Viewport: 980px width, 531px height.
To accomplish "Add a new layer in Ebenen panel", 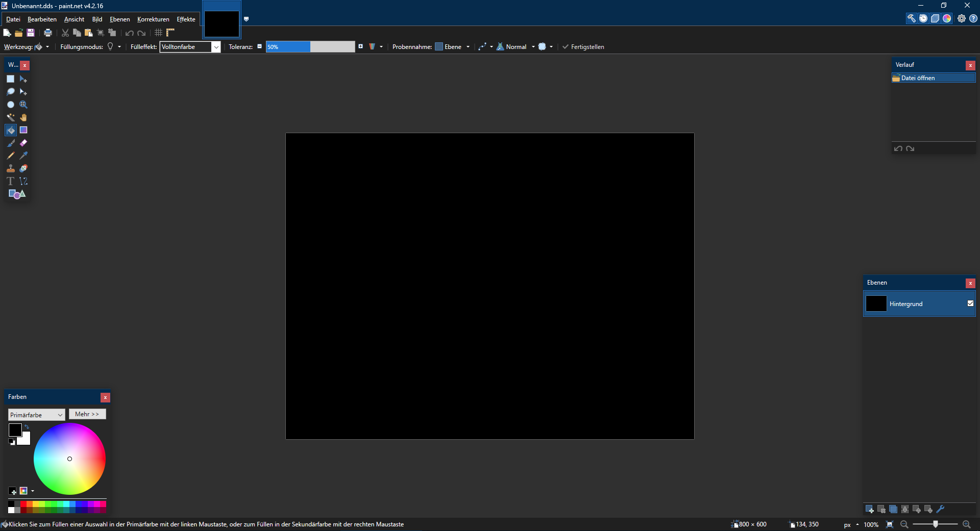I will [x=870, y=509].
